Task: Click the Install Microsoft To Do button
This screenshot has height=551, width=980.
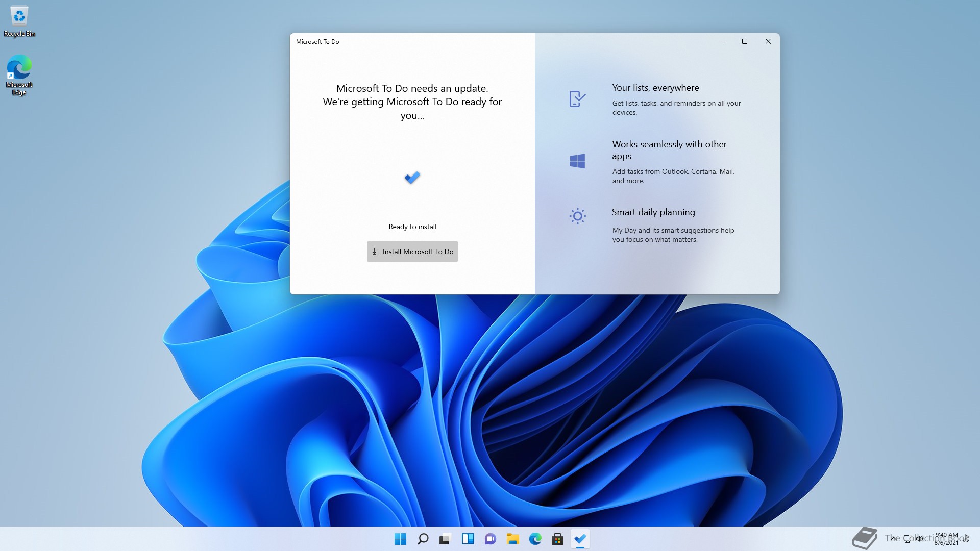Action: pos(412,252)
